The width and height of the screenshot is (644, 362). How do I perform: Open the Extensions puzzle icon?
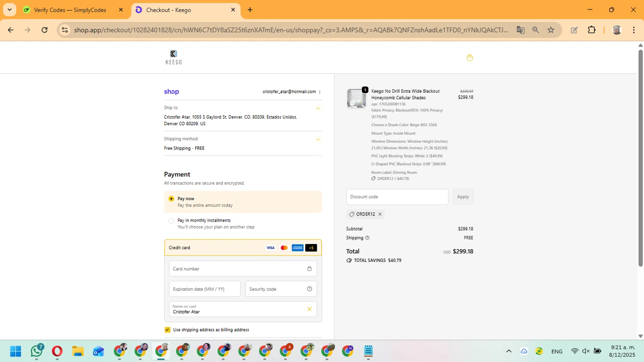[x=592, y=30]
